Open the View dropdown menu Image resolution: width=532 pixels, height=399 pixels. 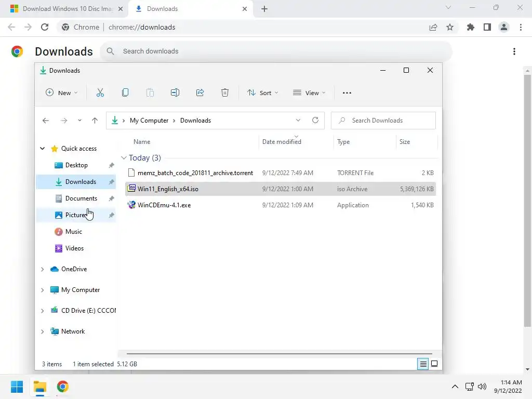pyautogui.click(x=309, y=92)
